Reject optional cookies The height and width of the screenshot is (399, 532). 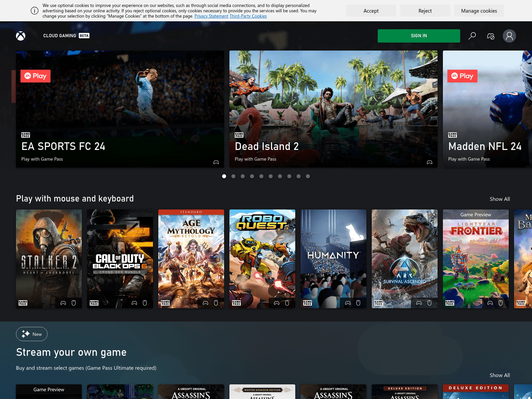click(x=425, y=11)
